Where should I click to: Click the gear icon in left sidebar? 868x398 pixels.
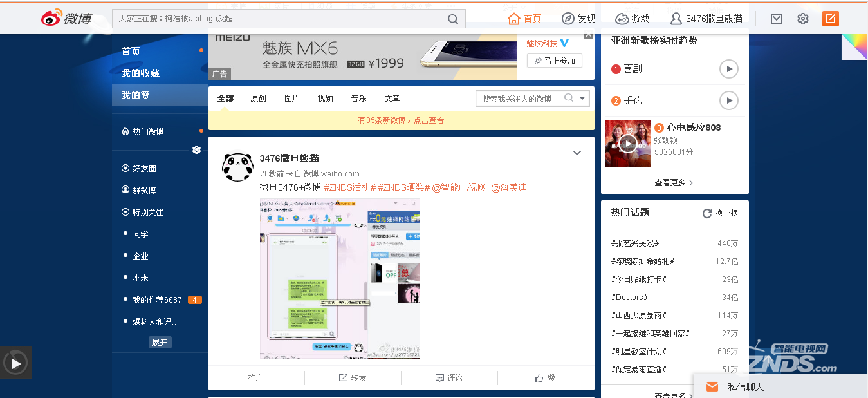196,149
